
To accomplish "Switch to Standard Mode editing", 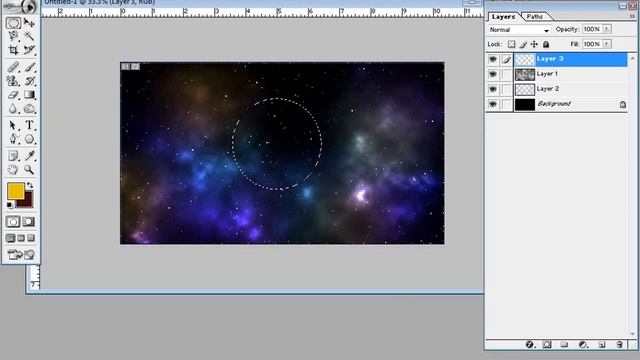I will click(13, 222).
